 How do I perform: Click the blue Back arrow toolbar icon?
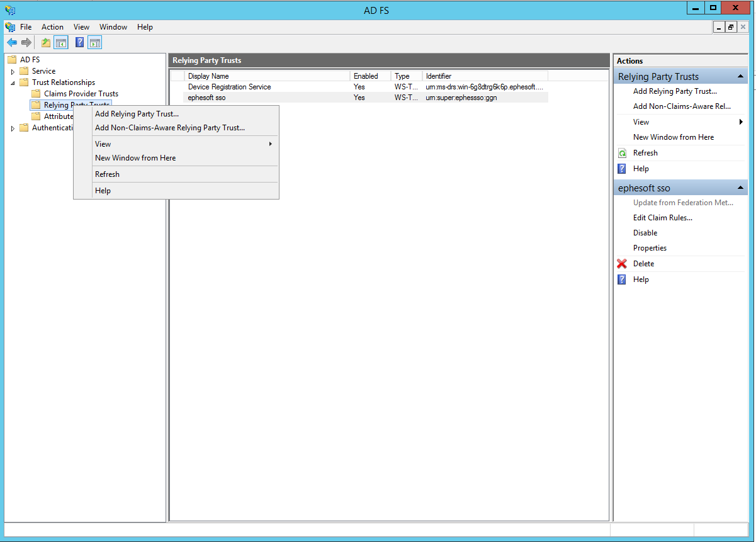point(12,43)
